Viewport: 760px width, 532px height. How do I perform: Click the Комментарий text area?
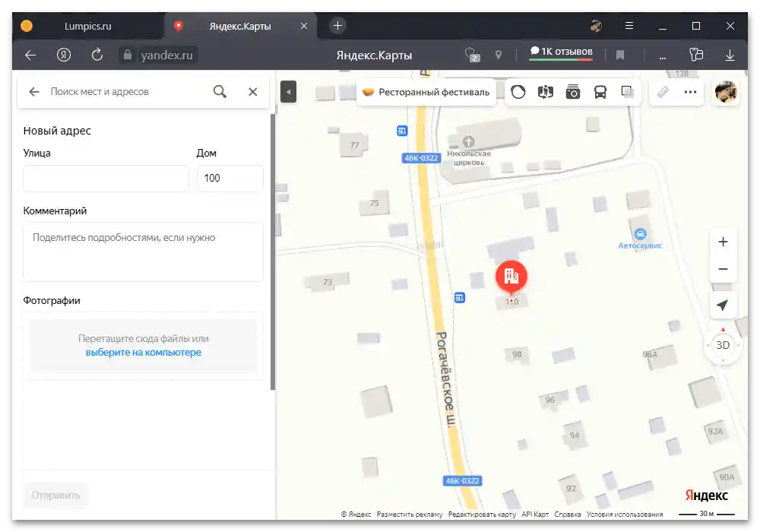tap(143, 252)
